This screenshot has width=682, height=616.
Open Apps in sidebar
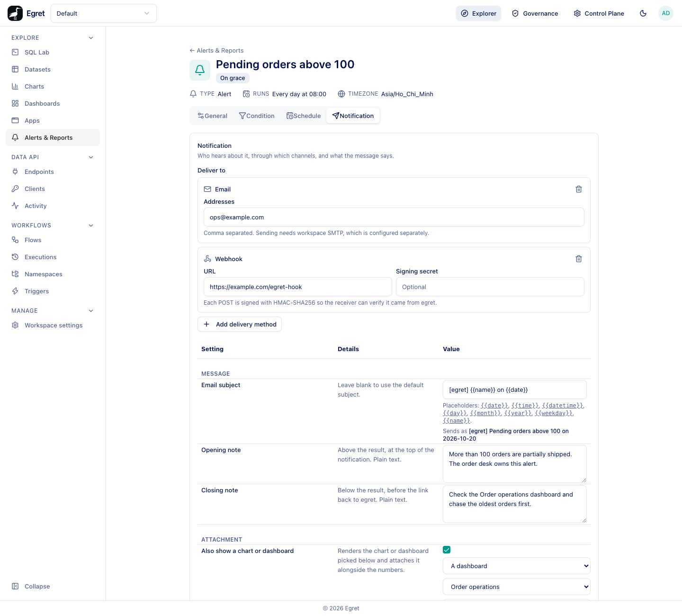pos(53,120)
